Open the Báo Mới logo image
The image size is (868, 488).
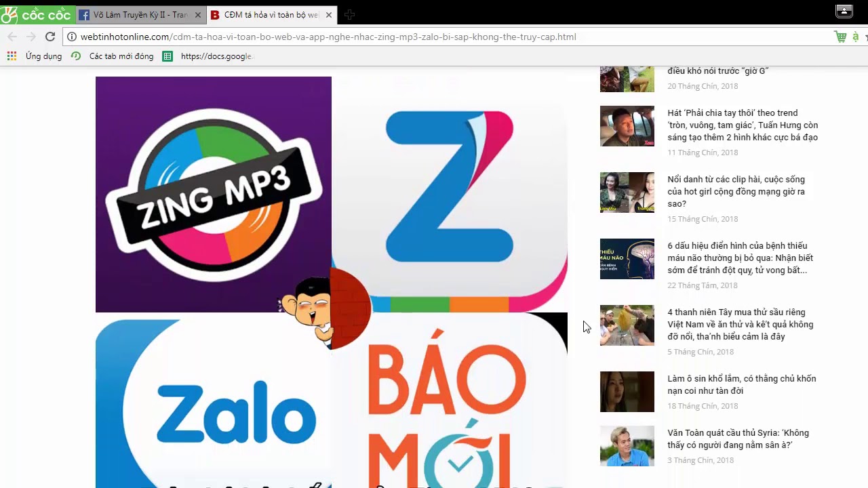[x=450, y=400]
